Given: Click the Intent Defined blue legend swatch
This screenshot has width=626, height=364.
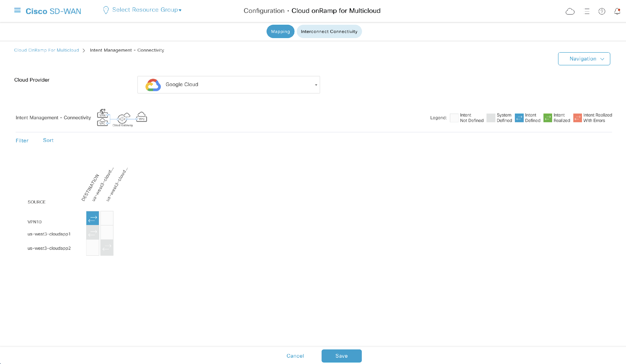Looking at the screenshot, I should point(519,118).
